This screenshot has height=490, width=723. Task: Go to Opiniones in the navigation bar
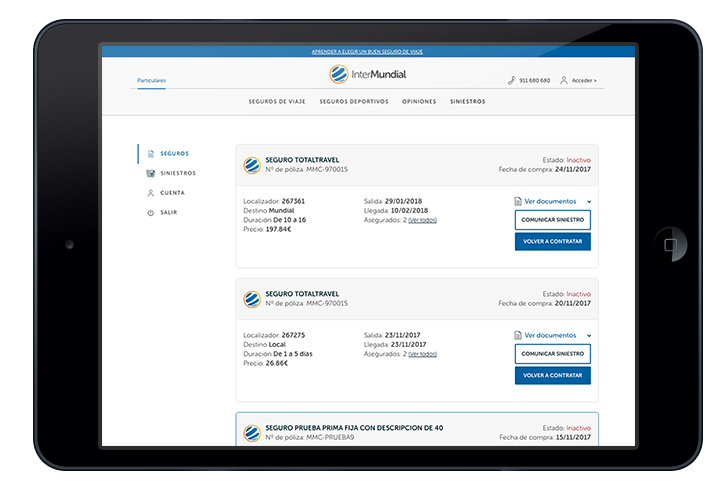point(419,101)
